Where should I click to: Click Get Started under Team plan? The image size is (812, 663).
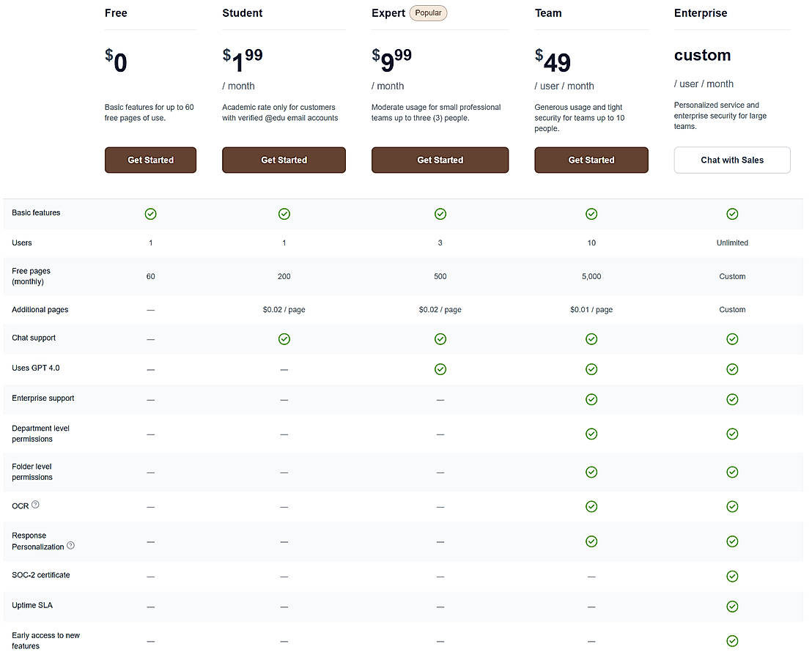point(591,160)
